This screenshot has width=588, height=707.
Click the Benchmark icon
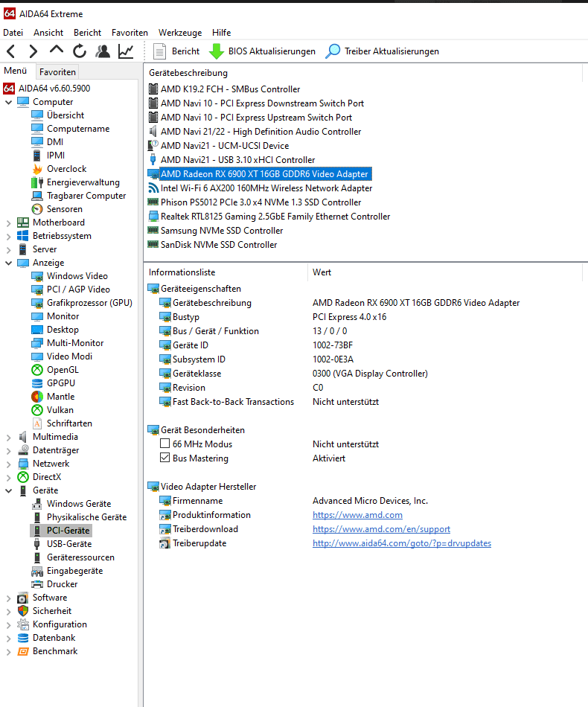point(23,651)
